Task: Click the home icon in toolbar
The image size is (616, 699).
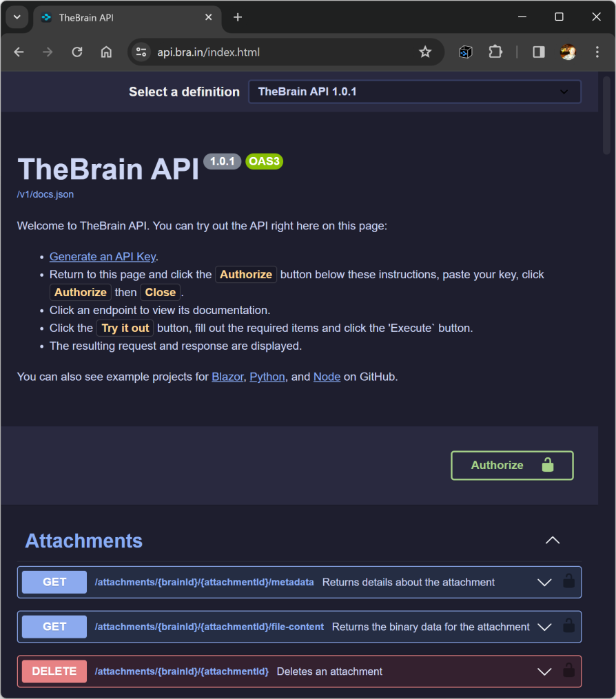Action: (106, 52)
